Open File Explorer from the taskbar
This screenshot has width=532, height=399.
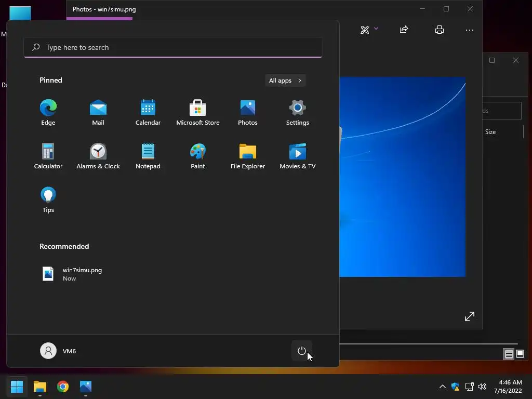pos(39,387)
